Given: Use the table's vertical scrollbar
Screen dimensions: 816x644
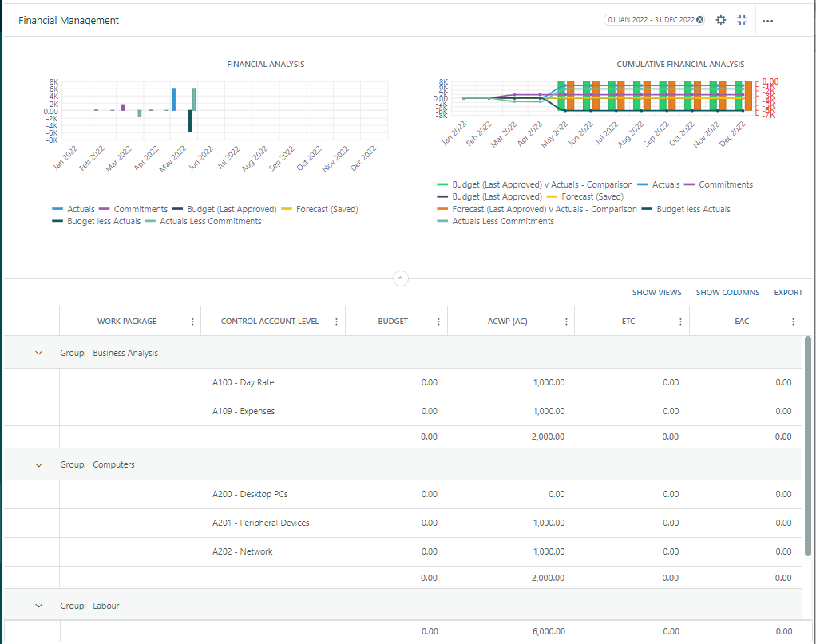Looking at the screenshot, I should click(807, 445).
